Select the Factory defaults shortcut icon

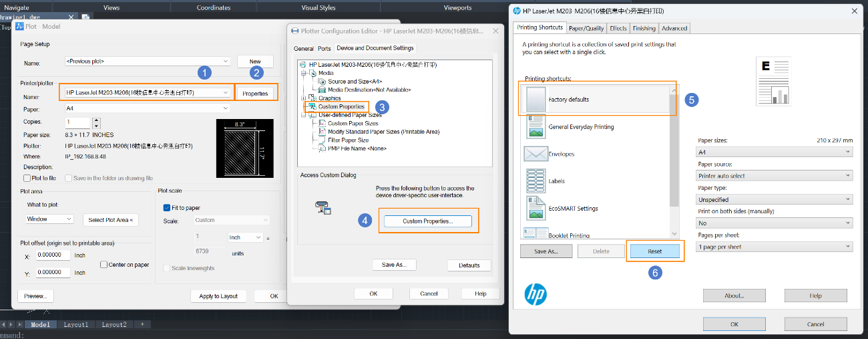pos(536,99)
